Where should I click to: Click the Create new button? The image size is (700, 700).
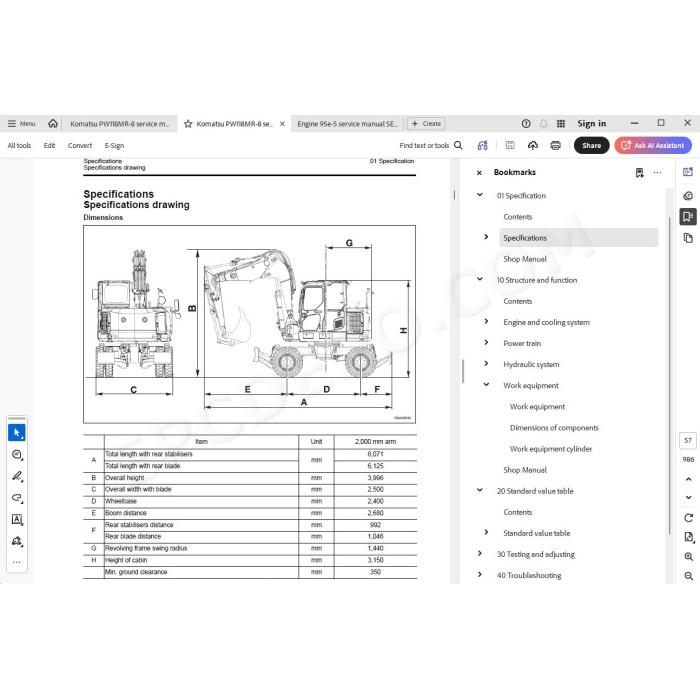426,124
